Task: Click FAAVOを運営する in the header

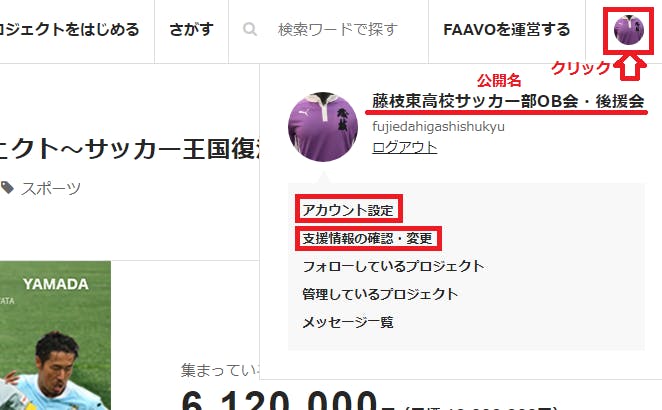Action: point(507,30)
